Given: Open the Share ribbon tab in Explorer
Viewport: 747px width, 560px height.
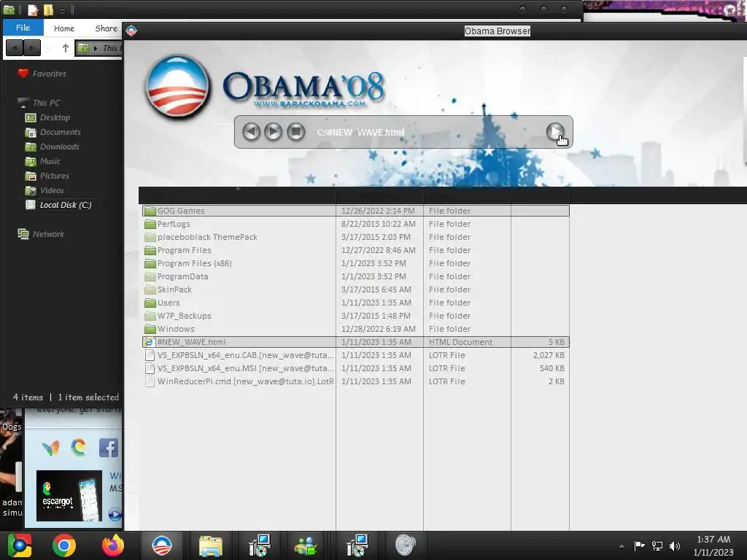Looking at the screenshot, I should 107,28.
